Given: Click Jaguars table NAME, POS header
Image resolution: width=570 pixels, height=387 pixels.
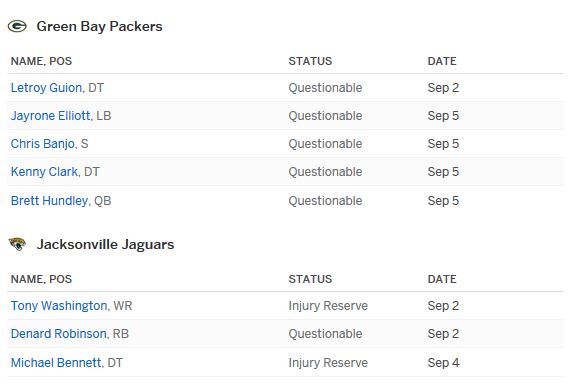Looking at the screenshot, I should 41,279.
